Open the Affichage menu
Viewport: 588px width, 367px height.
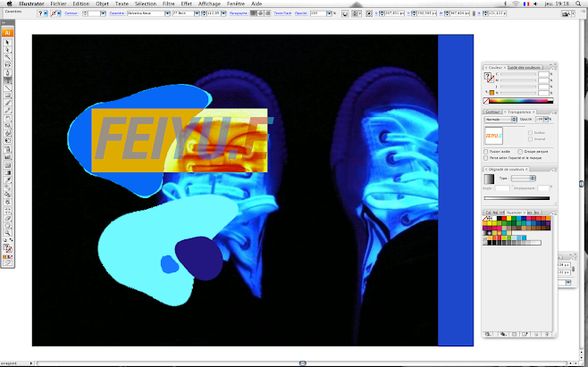tap(209, 4)
